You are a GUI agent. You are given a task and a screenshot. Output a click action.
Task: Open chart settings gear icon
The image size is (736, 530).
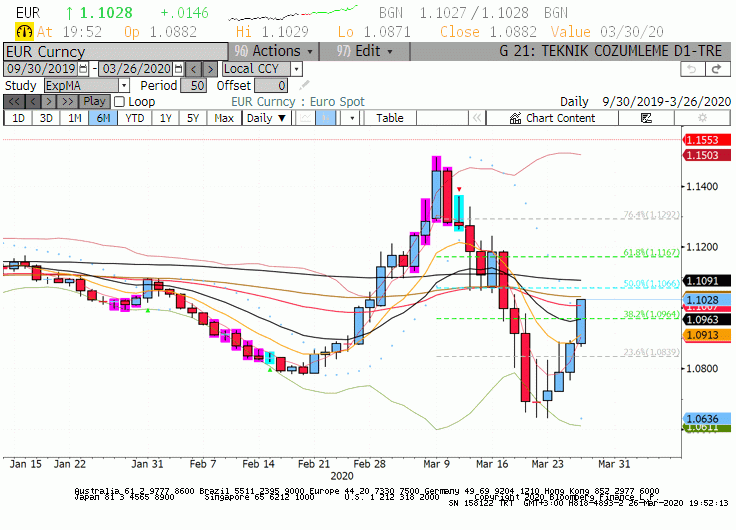coord(702,118)
